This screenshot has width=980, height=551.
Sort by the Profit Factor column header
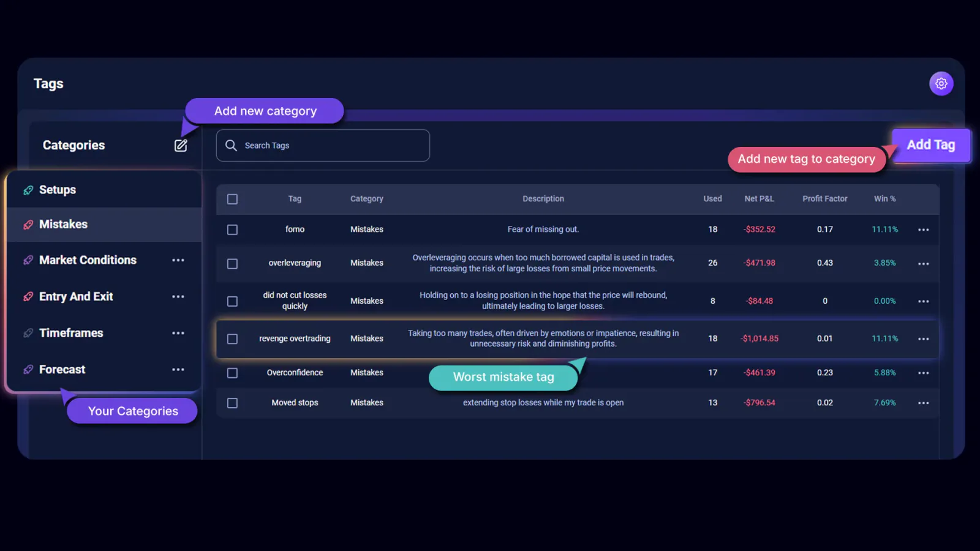coord(825,198)
